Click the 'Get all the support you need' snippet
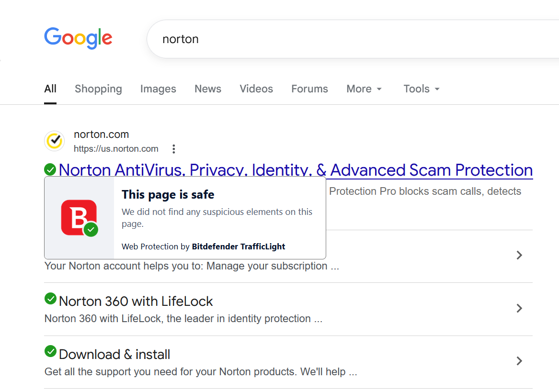This screenshot has height=392, width=559. point(201,372)
